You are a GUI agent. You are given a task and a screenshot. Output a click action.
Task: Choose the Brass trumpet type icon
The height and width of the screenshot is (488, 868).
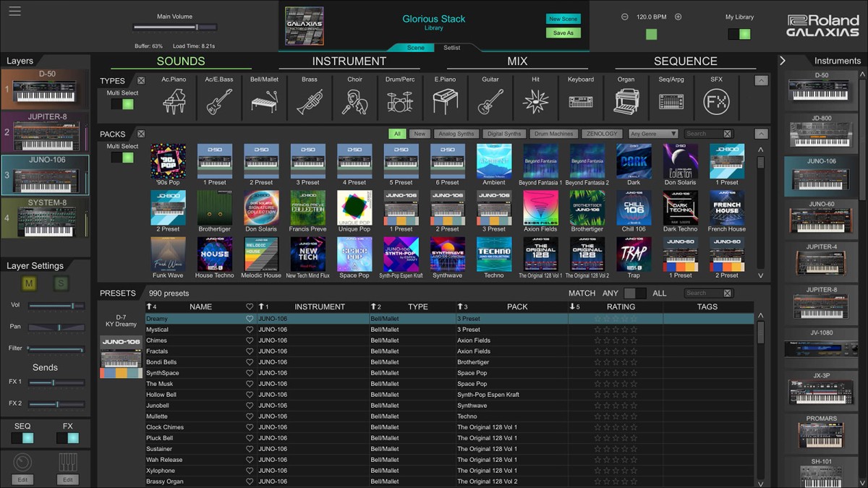tap(310, 101)
